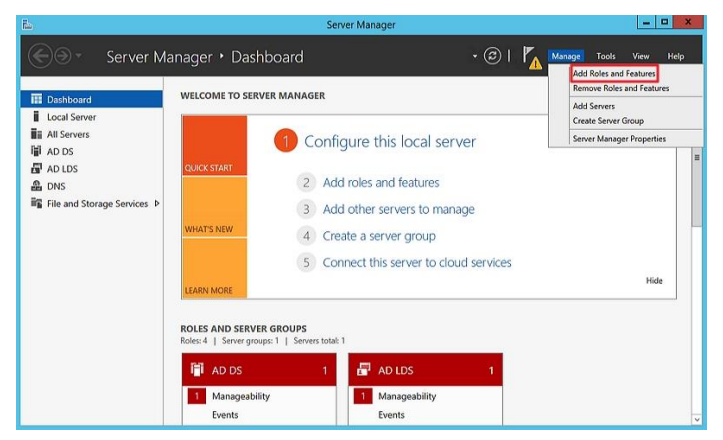The width and height of the screenshot is (723, 440).
Task: Select Dashboard in navigation pane
Action: pyautogui.click(x=91, y=99)
